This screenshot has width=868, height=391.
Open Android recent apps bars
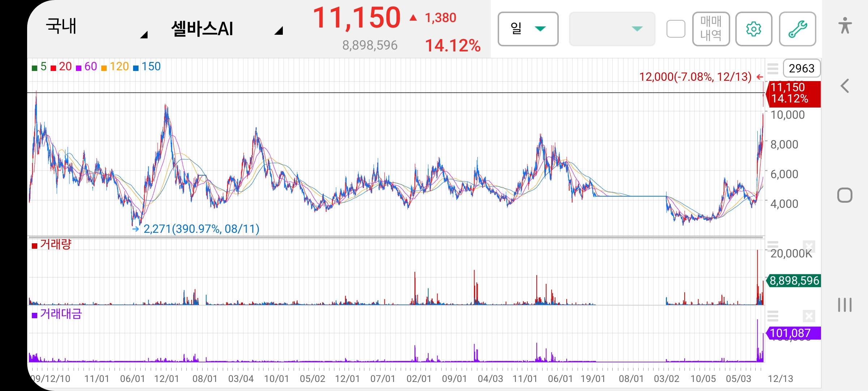tap(845, 305)
